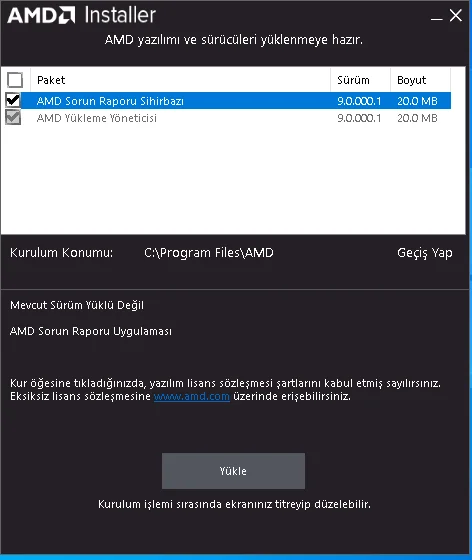Image resolution: width=472 pixels, height=560 pixels.
Task: Close the AMD Installer window
Action: coord(456,15)
